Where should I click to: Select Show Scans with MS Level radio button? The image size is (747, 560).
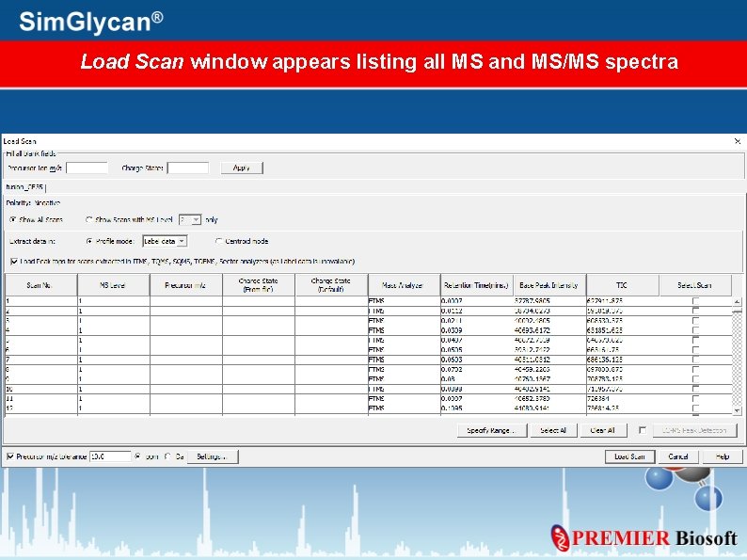pyautogui.click(x=88, y=219)
